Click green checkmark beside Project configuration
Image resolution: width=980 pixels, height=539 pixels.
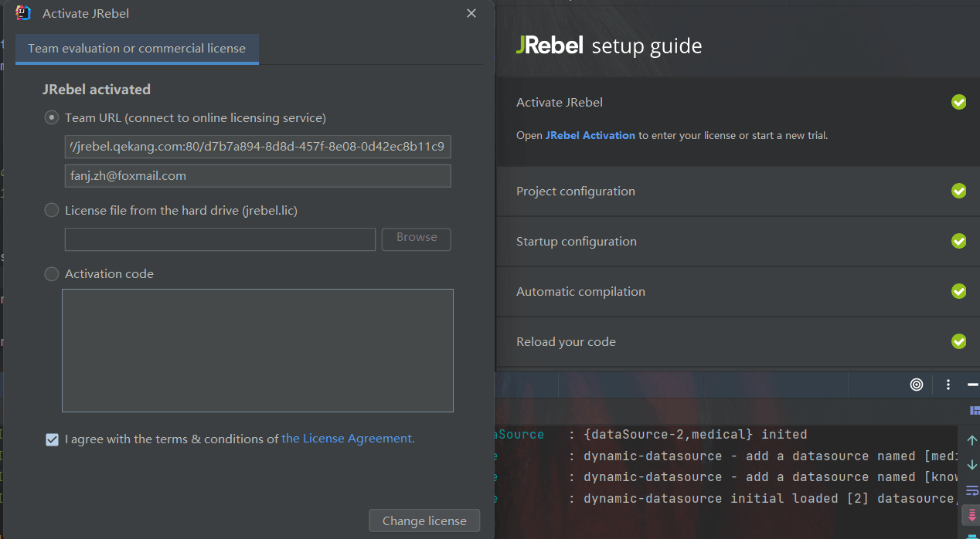click(x=958, y=191)
